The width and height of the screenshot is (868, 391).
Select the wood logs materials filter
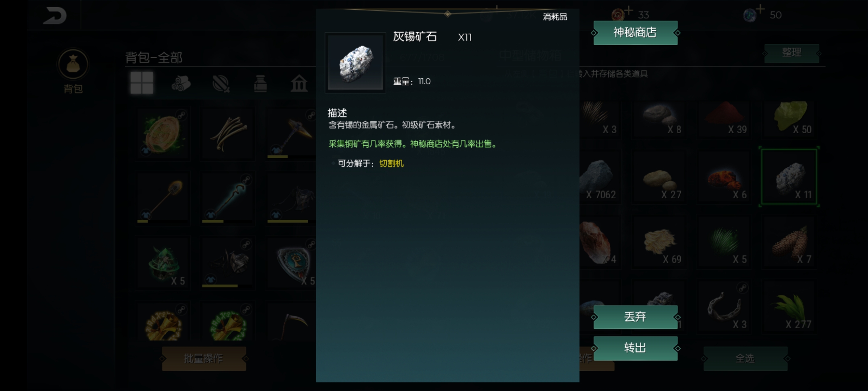pyautogui.click(x=181, y=83)
